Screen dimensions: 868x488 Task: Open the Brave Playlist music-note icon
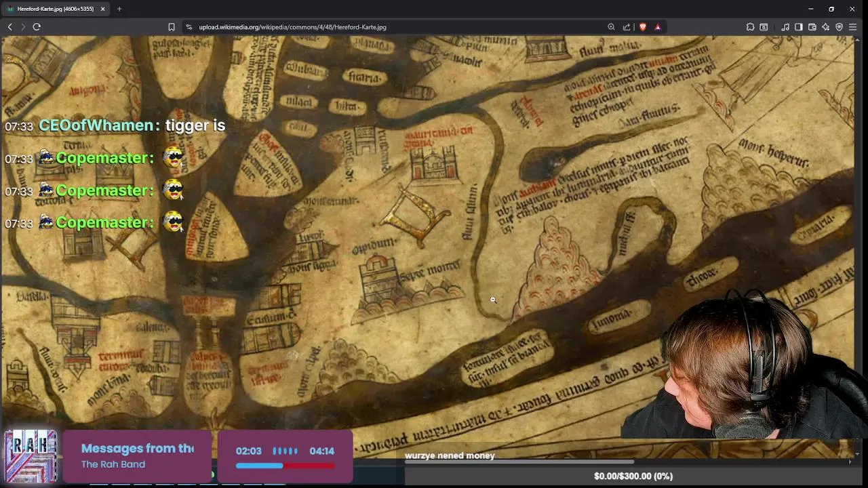tap(785, 27)
